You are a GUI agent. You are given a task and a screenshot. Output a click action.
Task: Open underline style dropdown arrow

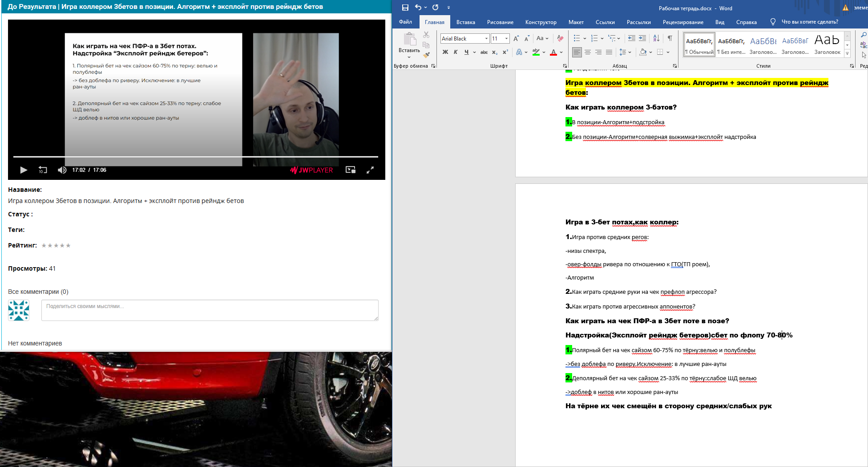[474, 52]
